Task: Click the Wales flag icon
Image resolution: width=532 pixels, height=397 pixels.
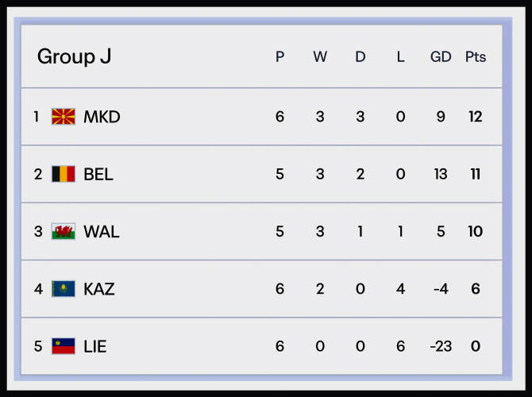Action: pos(64,232)
